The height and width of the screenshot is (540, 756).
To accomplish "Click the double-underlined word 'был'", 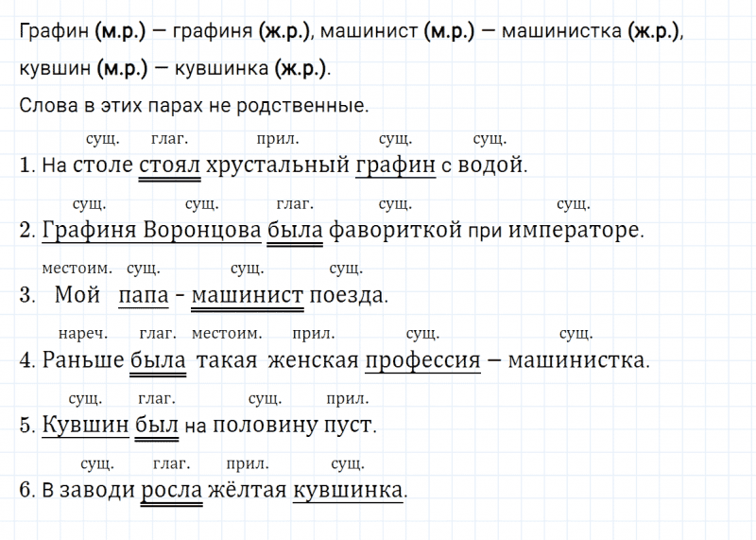I will click(157, 426).
